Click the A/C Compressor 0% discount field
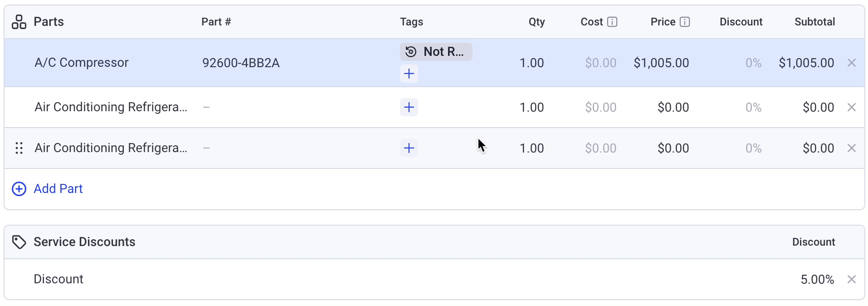 click(x=753, y=63)
